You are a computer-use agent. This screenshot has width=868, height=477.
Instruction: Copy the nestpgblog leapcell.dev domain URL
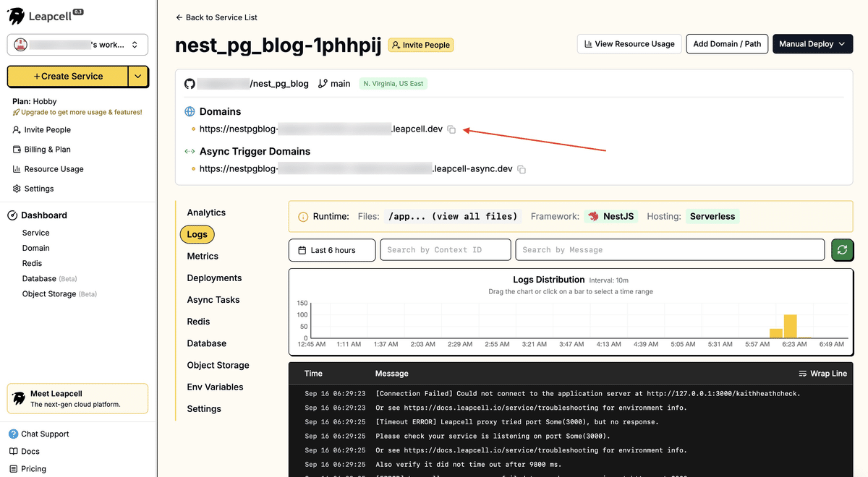tap(451, 129)
